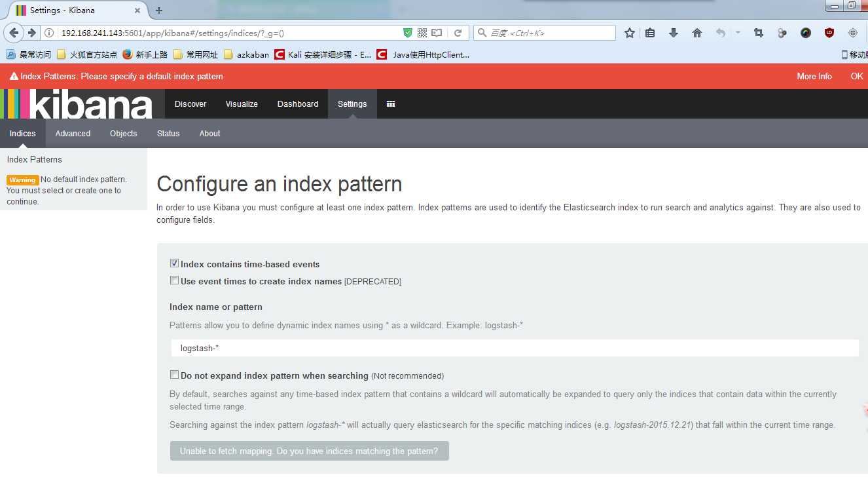Image resolution: width=868 pixels, height=477 pixels.
Task: Select the Settings - Kibana browser tab
Action: point(79,10)
